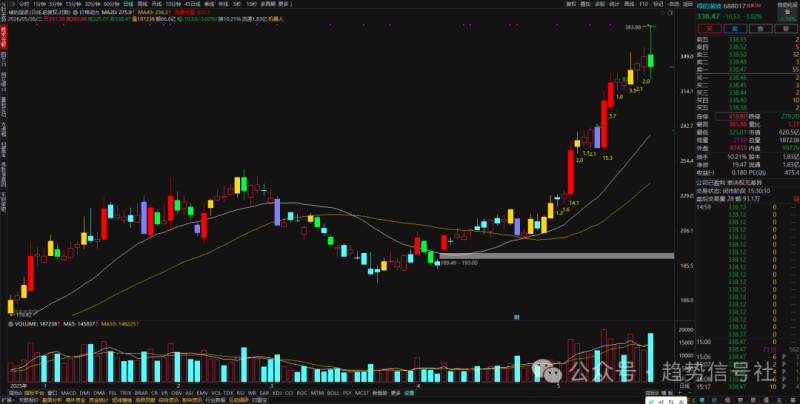Click the 画线 drawing tool button
This screenshot has height=404, width=800.
[x=629, y=4]
